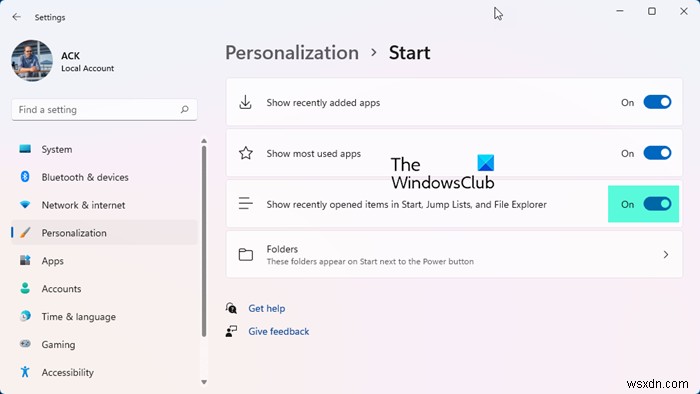This screenshot has width=700, height=394.
Task: Turn off Show recently opened items switch
Action: 657,204
